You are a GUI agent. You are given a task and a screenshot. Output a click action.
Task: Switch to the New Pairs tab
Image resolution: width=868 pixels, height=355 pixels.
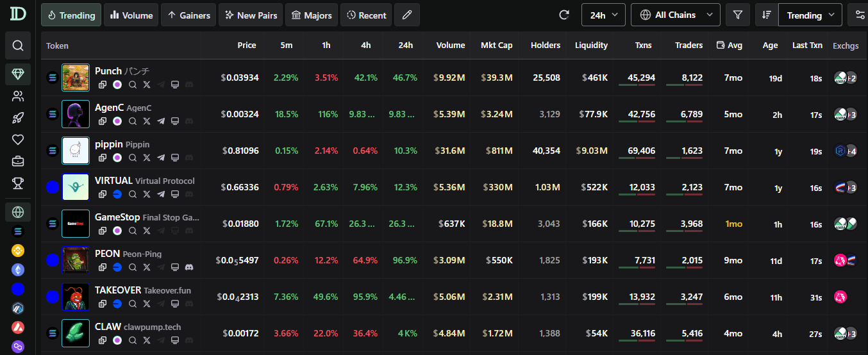pos(251,15)
